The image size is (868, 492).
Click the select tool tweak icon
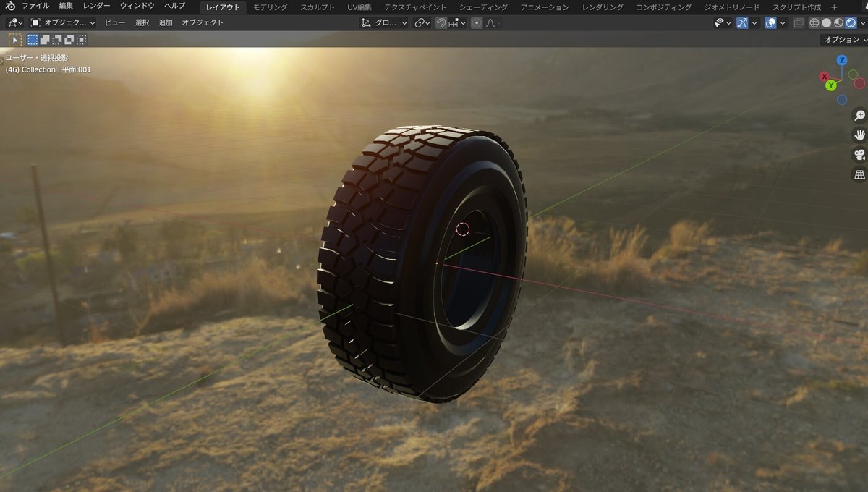[15, 40]
